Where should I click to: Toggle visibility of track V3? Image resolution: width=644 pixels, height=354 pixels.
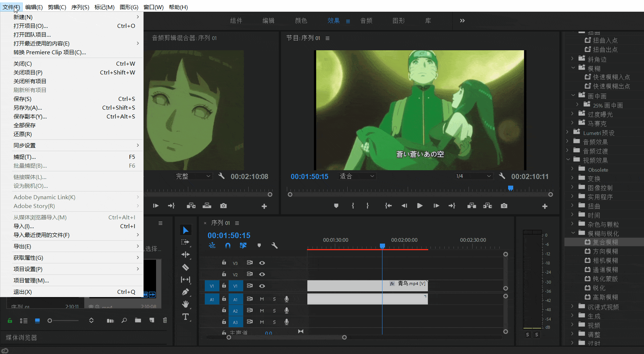(263, 263)
